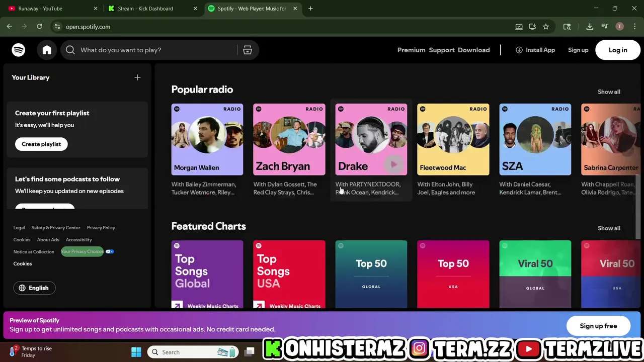This screenshot has width=644, height=362.
Task: Open Premium in top navigation
Action: point(411,50)
